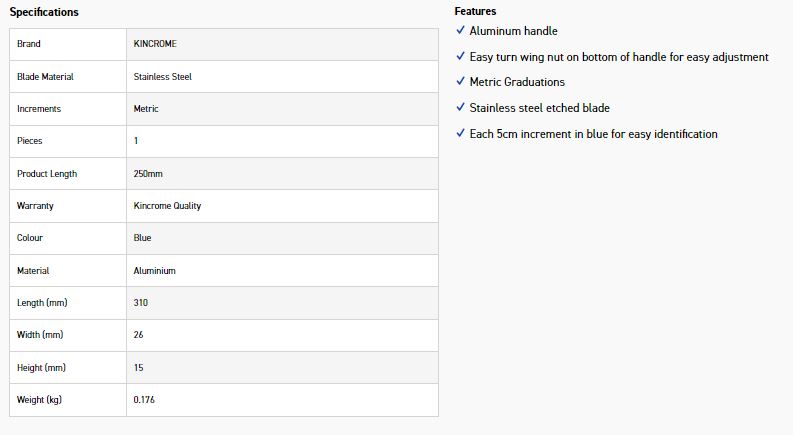Screen dimensions: 793x435
Task: Click the Increments row label
Action: point(39,109)
